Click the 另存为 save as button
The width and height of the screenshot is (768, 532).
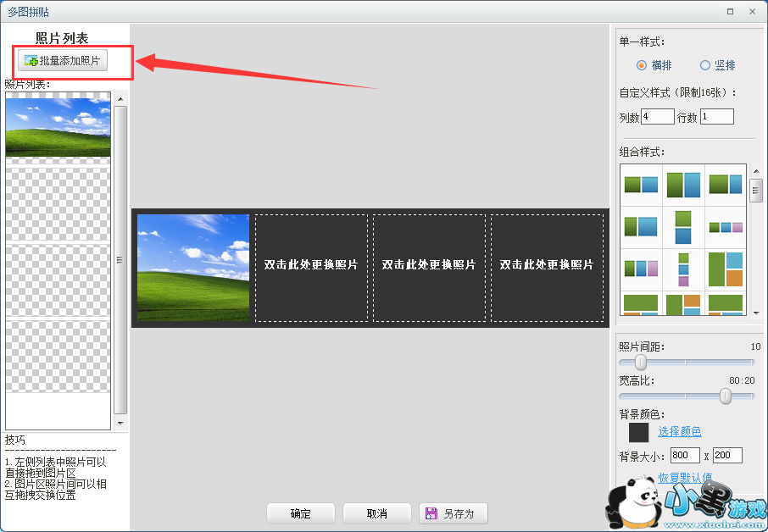pos(454,513)
